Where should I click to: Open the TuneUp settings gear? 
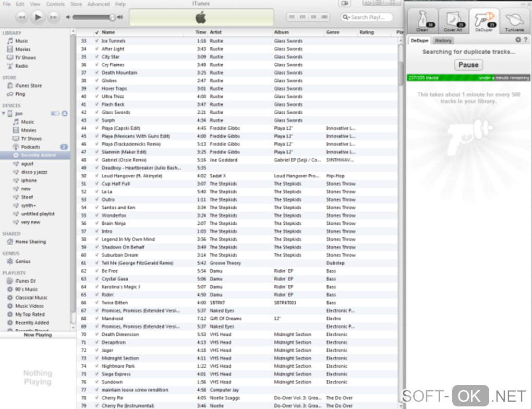coord(518,40)
